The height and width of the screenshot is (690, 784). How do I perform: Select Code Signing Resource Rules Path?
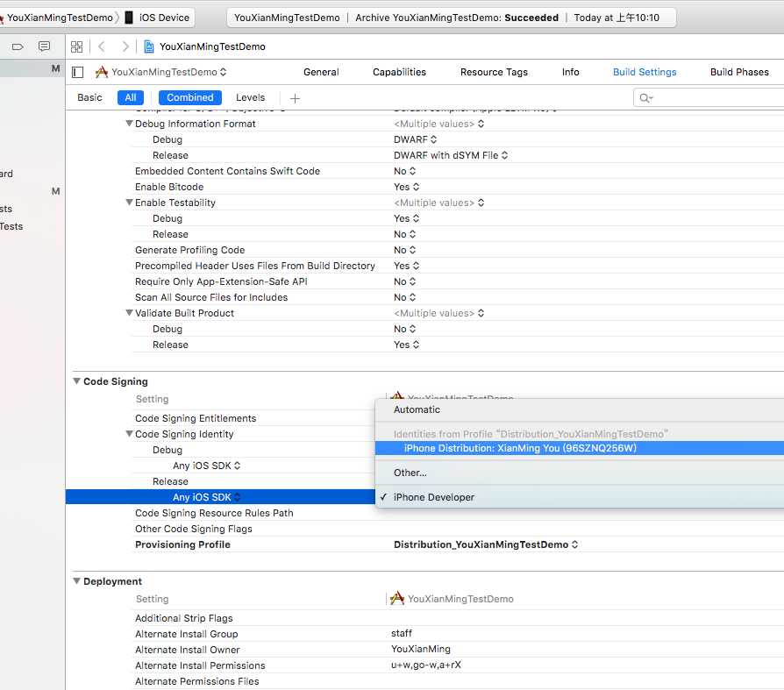click(x=214, y=513)
